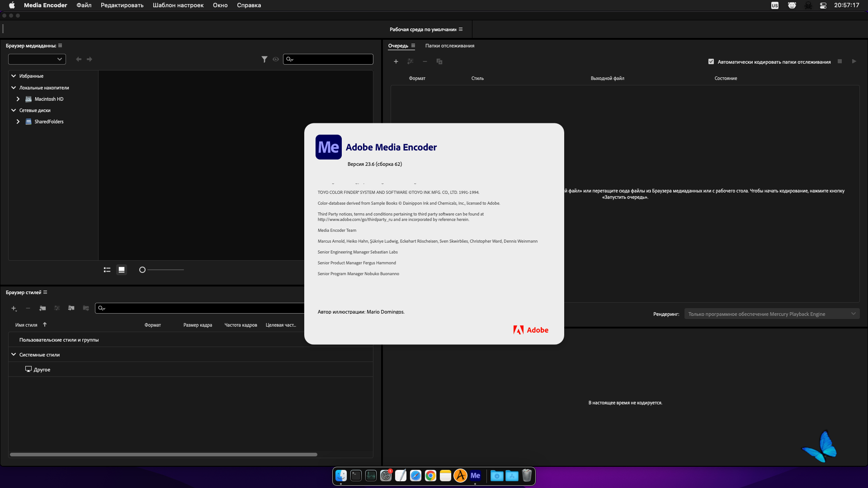Click the Media Browser search field
The height and width of the screenshot is (488, 868).
pos(332,59)
